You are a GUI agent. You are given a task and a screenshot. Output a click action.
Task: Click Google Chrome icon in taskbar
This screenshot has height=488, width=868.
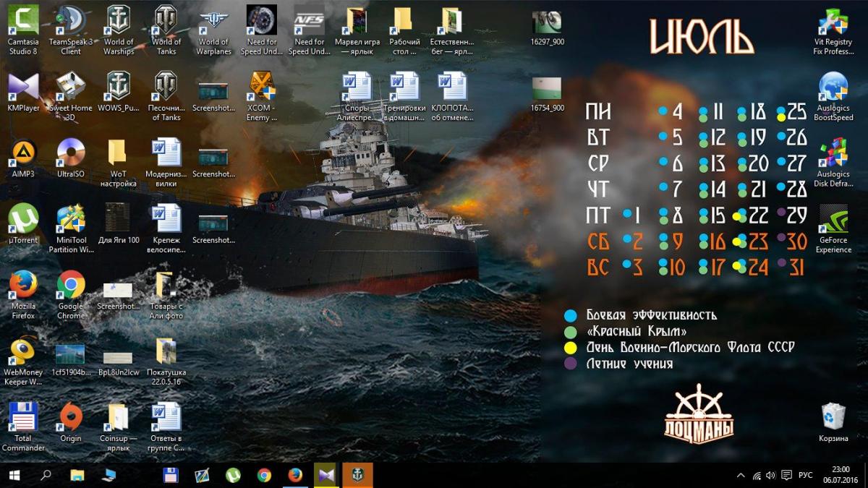[264, 475]
